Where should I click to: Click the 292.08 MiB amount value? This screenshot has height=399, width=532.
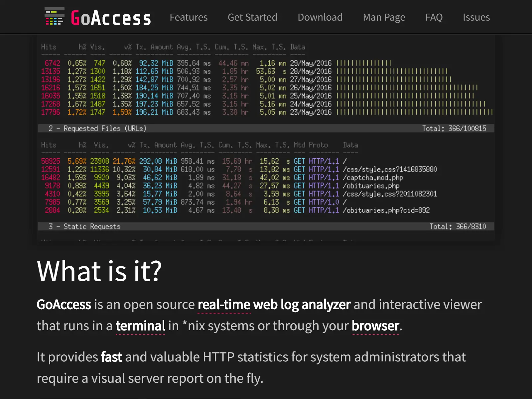[158, 161]
